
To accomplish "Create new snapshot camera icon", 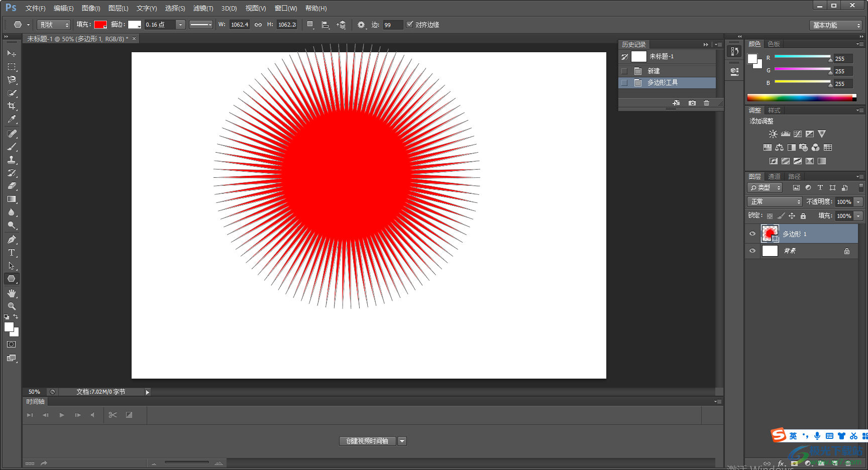I will 692,103.
